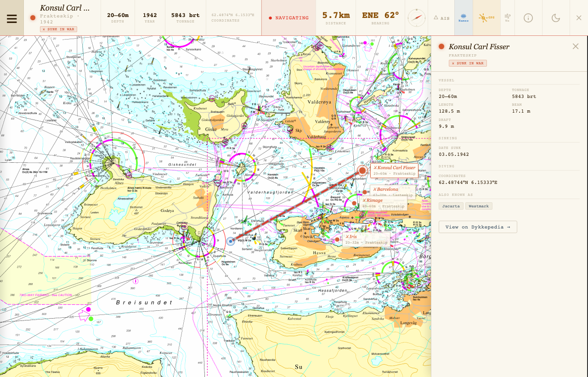588x377 pixels.
Task: Click the 20–60m depth value in top bar
Action: click(118, 15)
